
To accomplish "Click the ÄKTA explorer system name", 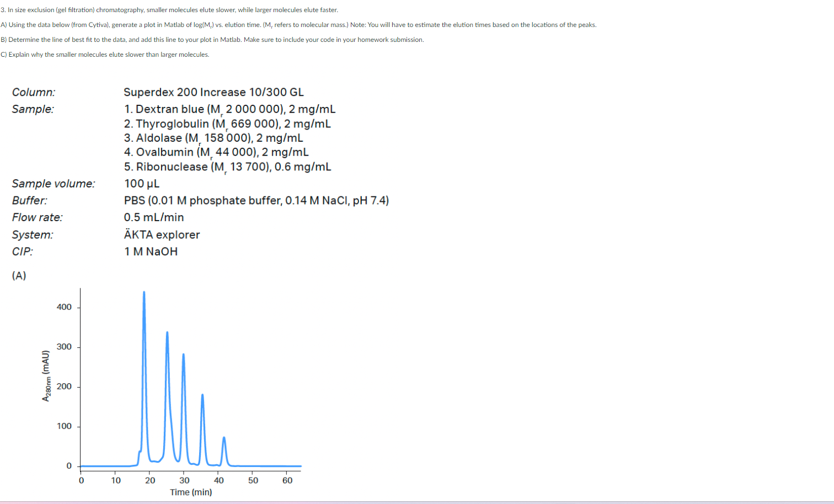I will [162, 234].
